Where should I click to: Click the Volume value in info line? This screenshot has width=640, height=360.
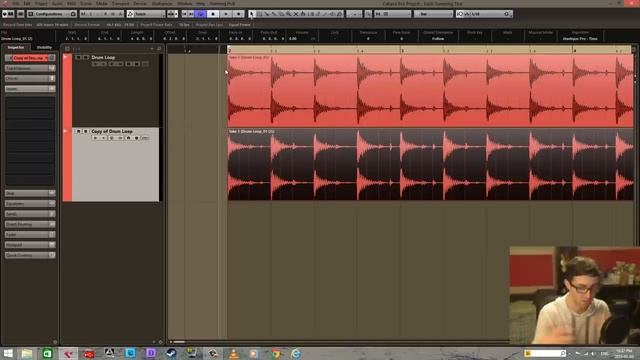coord(293,39)
